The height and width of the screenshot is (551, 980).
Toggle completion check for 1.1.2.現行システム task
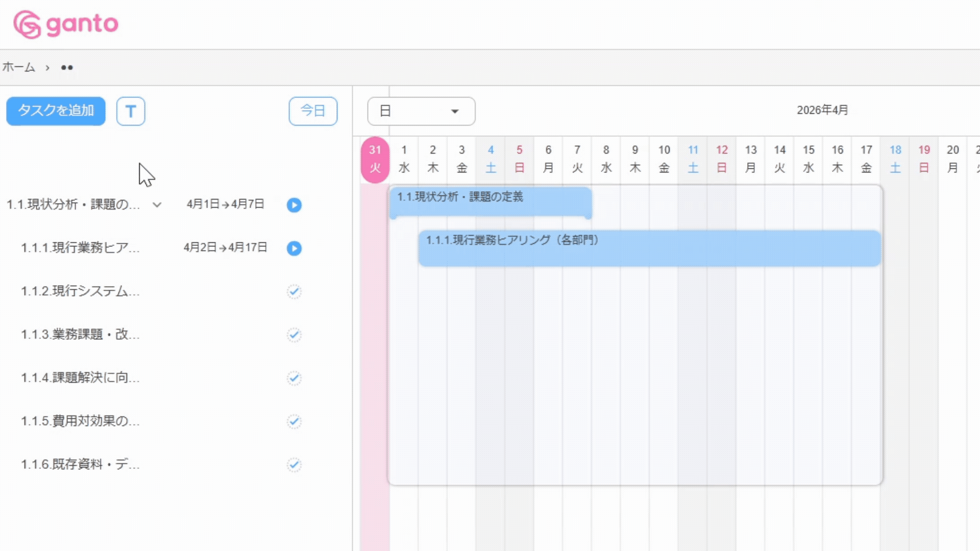(x=293, y=291)
